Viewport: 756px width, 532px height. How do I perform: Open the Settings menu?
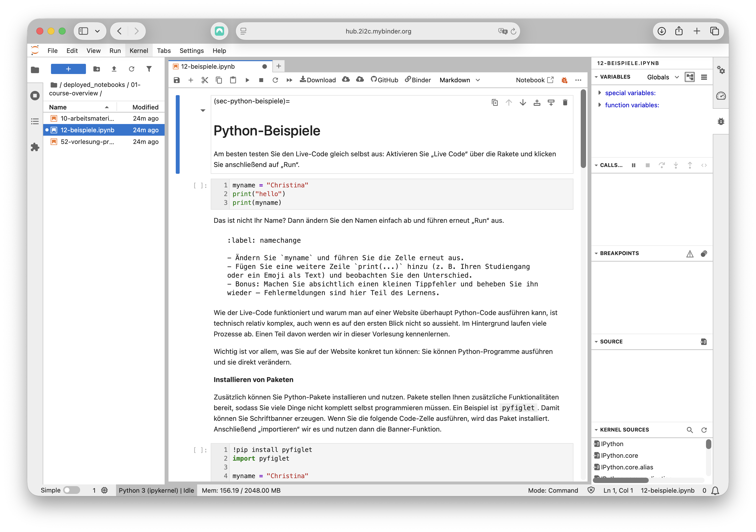[x=191, y=51]
